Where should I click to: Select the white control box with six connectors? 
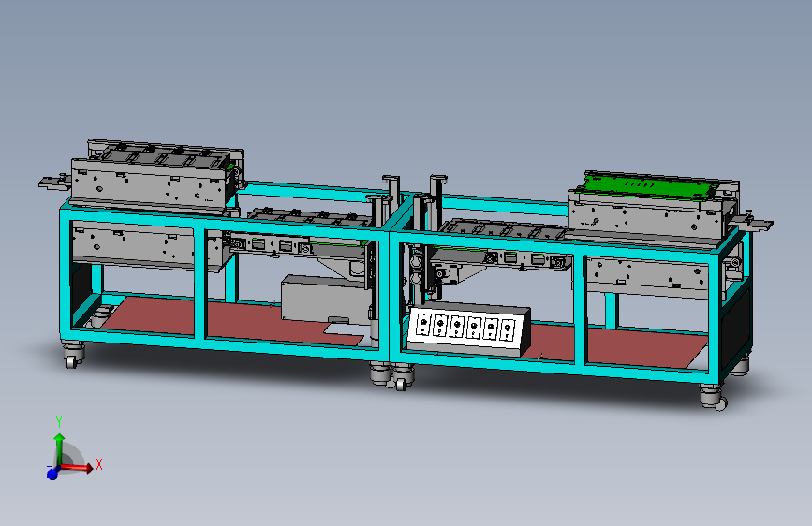click(468, 330)
